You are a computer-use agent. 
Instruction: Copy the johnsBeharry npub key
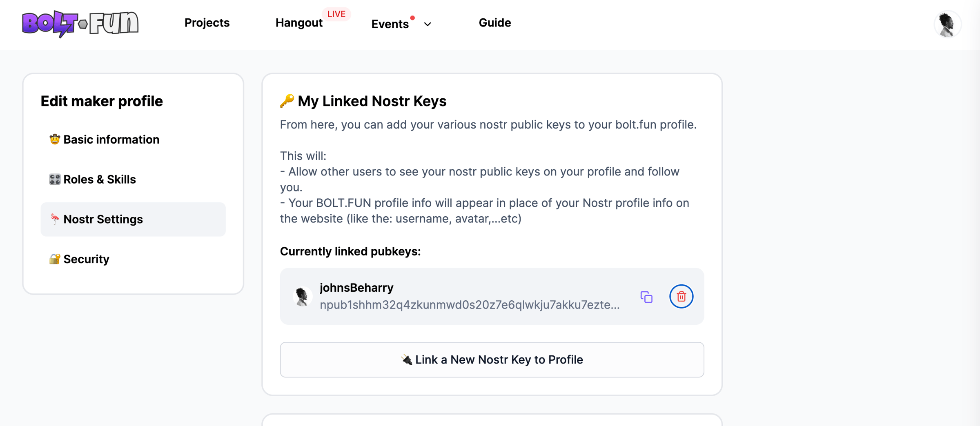click(646, 297)
